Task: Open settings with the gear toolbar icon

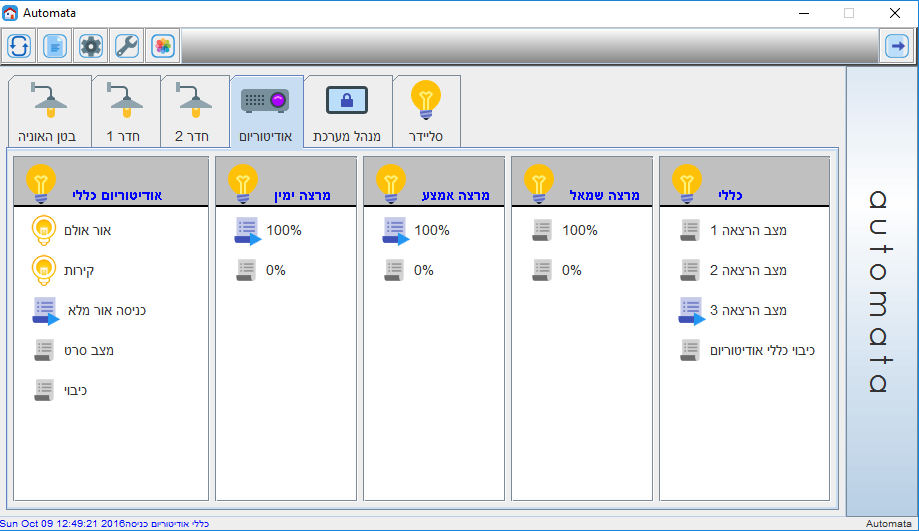Action: (91, 46)
